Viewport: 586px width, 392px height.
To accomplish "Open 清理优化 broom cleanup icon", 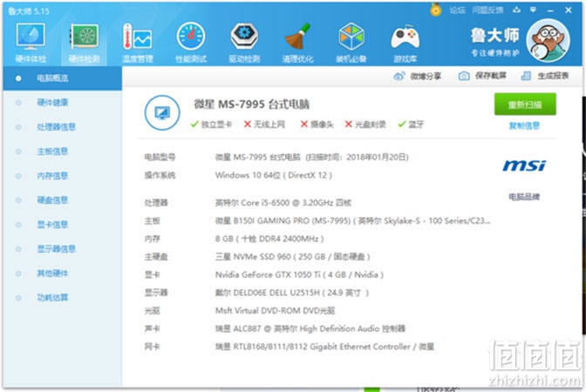I will point(298,42).
